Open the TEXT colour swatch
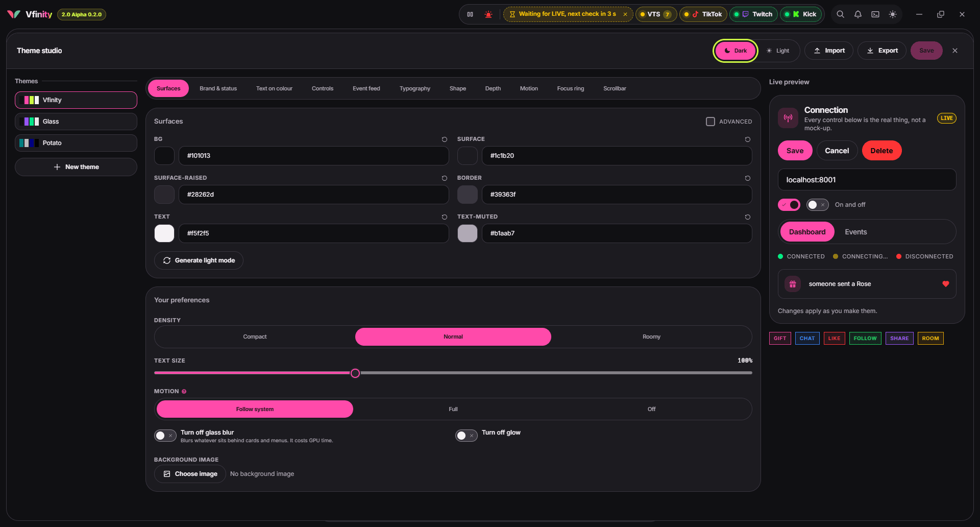The width and height of the screenshot is (980, 527). point(164,233)
